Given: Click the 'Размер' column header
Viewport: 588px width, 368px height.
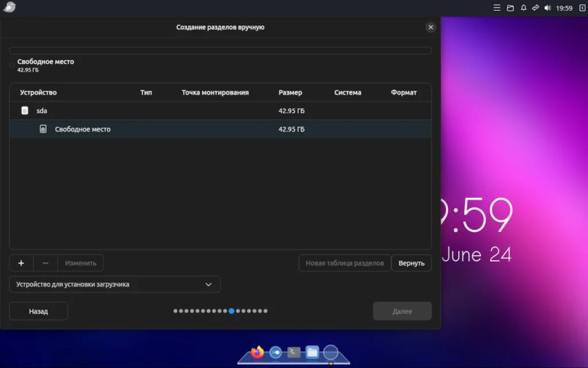Looking at the screenshot, I should (290, 93).
